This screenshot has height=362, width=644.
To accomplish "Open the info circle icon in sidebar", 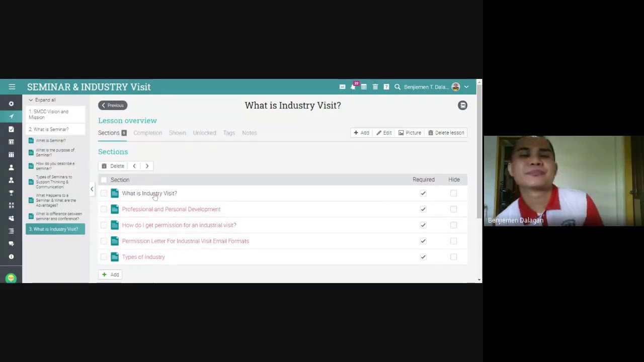I will pos(11,256).
